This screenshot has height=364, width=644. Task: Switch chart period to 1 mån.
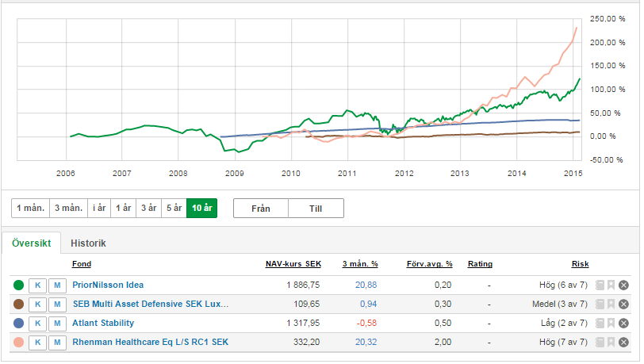pos(30,209)
